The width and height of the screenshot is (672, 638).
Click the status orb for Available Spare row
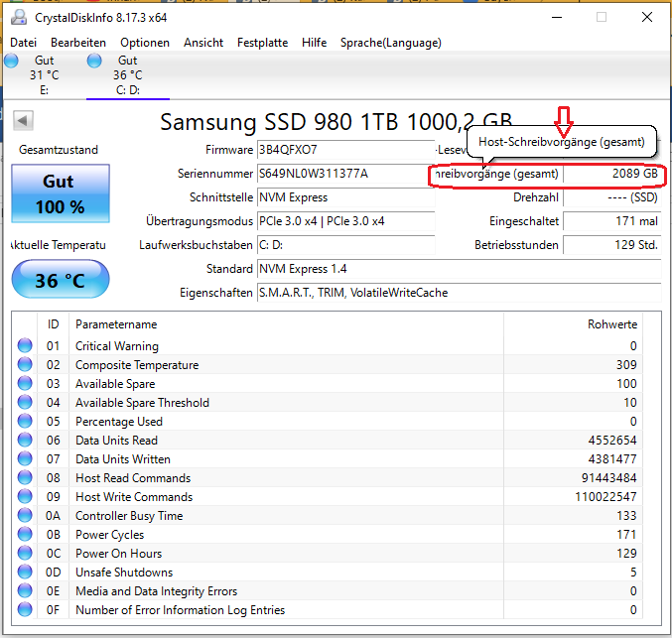tap(25, 383)
